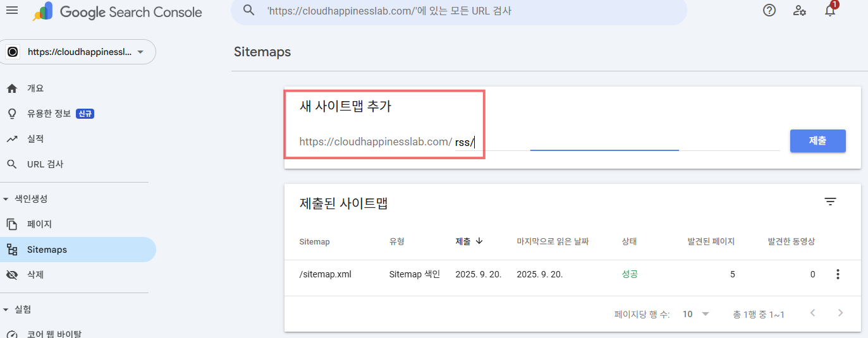Image resolution: width=868 pixels, height=338 pixels.
Task: Select Sitemaps in the sidebar
Action: pos(78,250)
